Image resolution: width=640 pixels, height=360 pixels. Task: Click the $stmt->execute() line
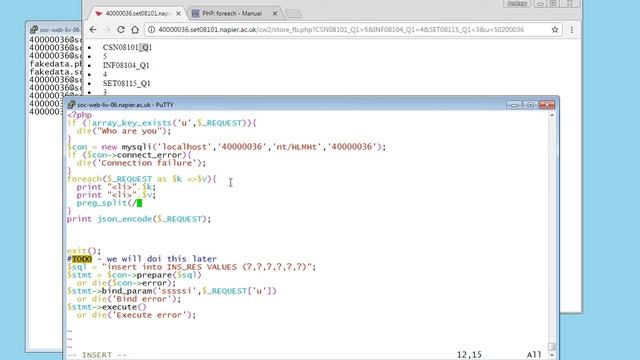[x=107, y=307]
